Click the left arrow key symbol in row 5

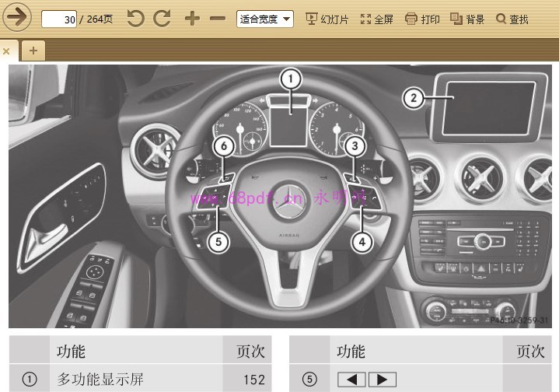coord(351,380)
